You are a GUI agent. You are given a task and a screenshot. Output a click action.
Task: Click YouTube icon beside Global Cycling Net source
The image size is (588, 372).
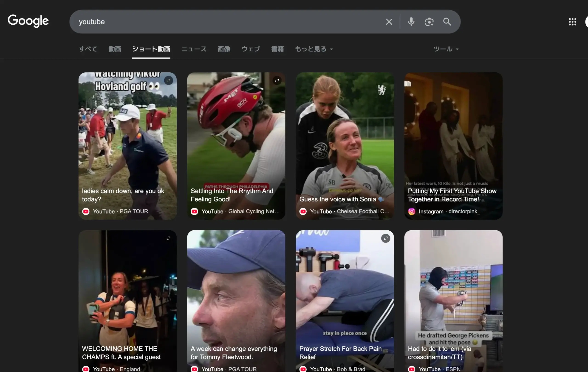[x=194, y=212]
